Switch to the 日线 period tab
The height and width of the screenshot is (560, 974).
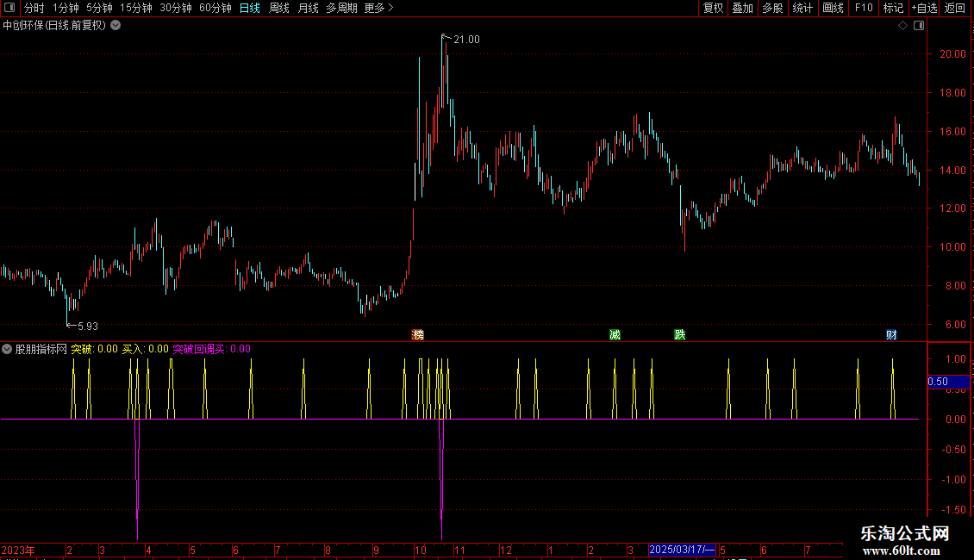pyautogui.click(x=250, y=8)
